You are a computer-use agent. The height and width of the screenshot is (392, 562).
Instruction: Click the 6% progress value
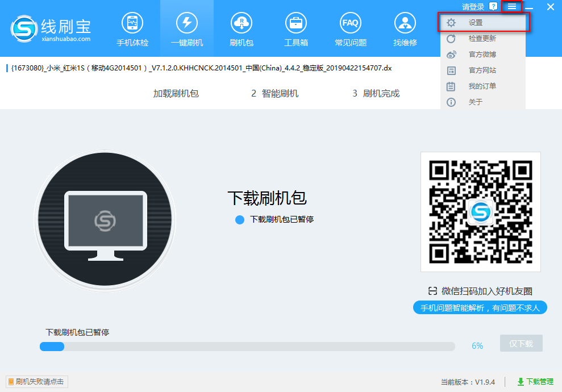(477, 346)
